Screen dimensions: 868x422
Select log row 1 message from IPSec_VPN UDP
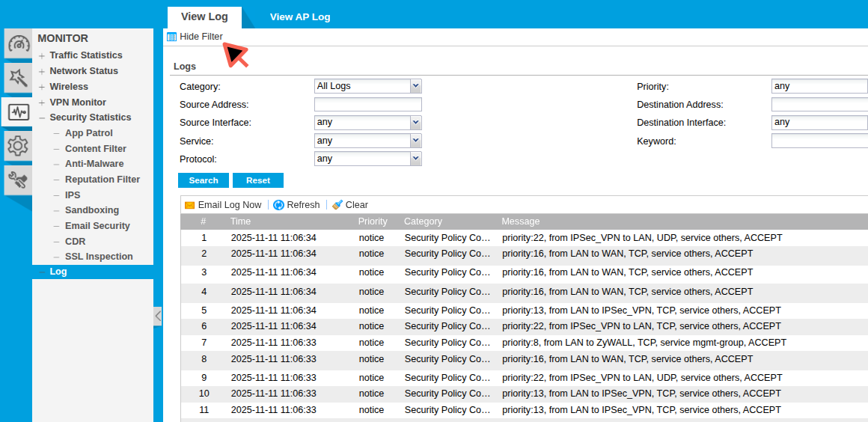pyautogui.click(x=642, y=238)
